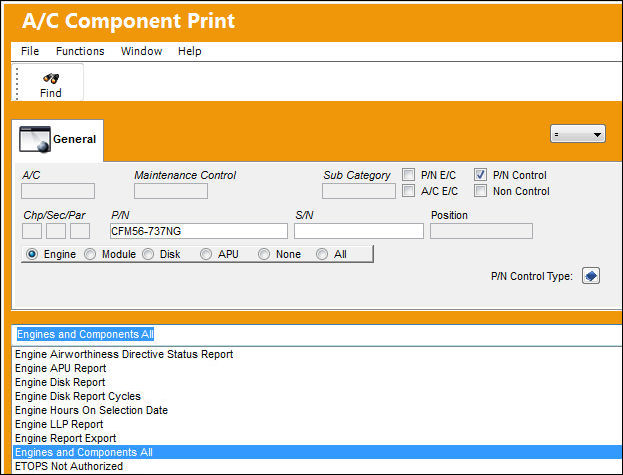This screenshot has width=623, height=475.
Task: Select the Module radio button
Action: coord(90,254)
